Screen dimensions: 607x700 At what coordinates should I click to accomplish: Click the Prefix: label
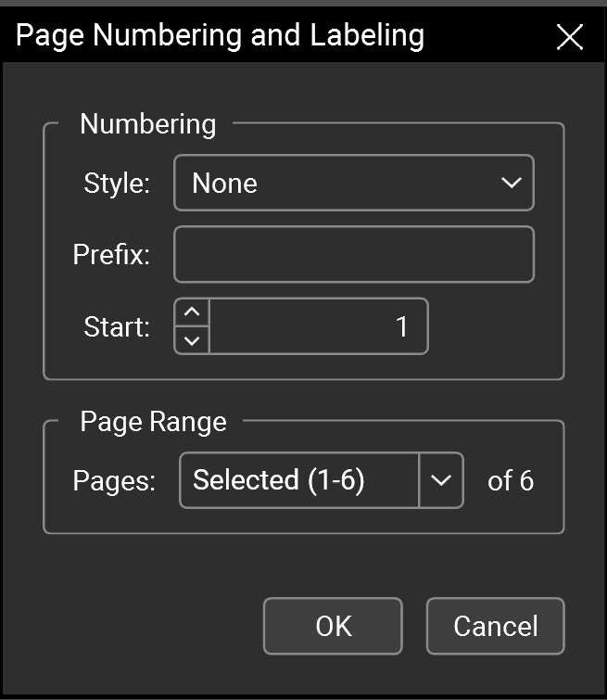coord(111,254)
